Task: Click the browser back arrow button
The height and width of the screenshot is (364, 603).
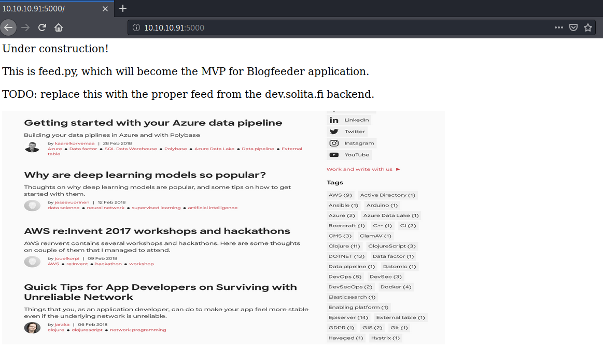Action: (8, 27)
